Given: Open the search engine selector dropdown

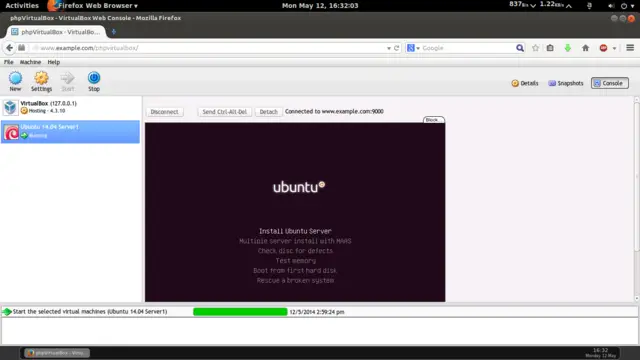Looking at the screenshot, I should tap(413, 48).
